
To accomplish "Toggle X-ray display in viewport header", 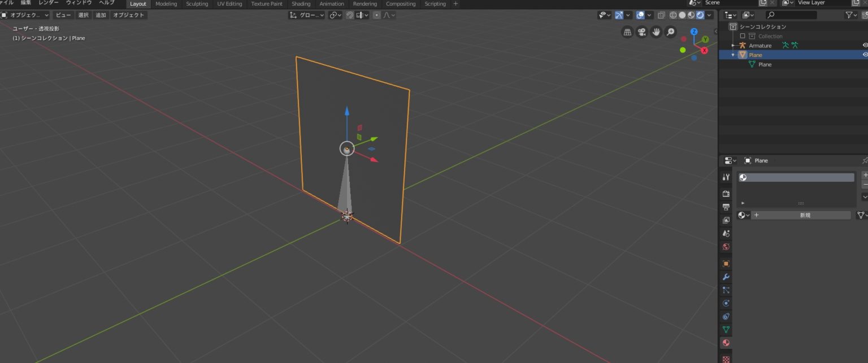I will [x=661, y=15].
